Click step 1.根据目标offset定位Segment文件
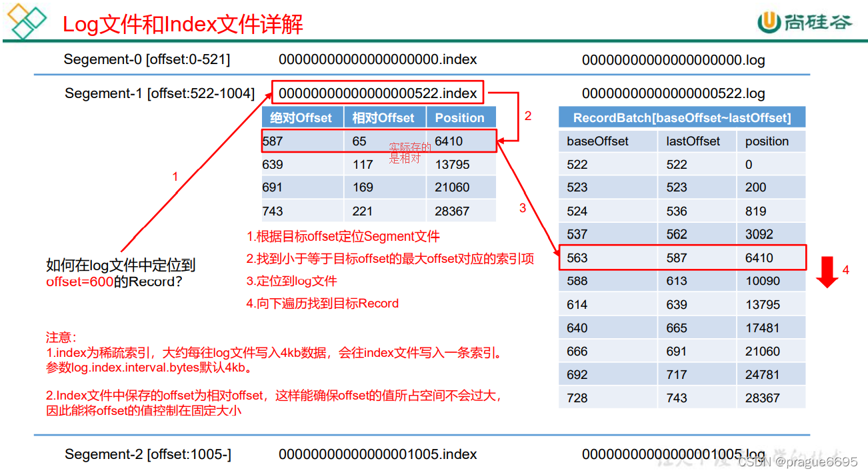This screenshot has width=868, height=475. (x=343, y=236)
